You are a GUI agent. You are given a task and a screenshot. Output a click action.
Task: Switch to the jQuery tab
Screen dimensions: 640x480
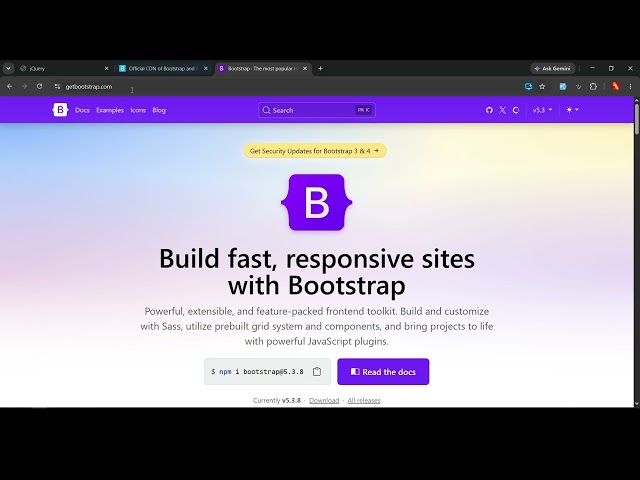tap(65, 69)
